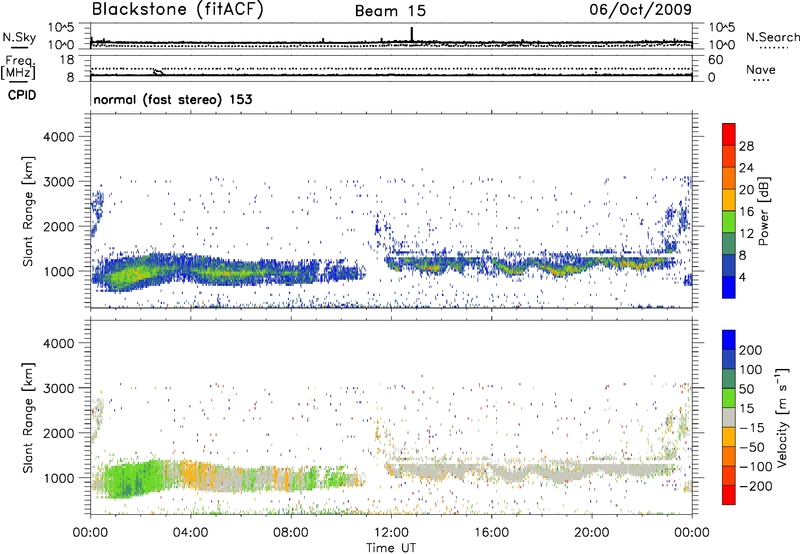This screenshot has width=800, height=554.
Task: Click the date 06/Oct/2009
Action: [640, 10]
